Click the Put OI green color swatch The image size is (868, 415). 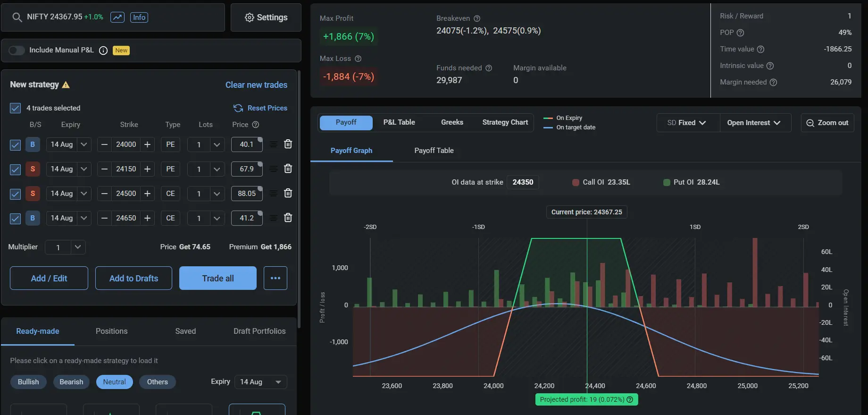pyautogui.click(x=667, y=182)
